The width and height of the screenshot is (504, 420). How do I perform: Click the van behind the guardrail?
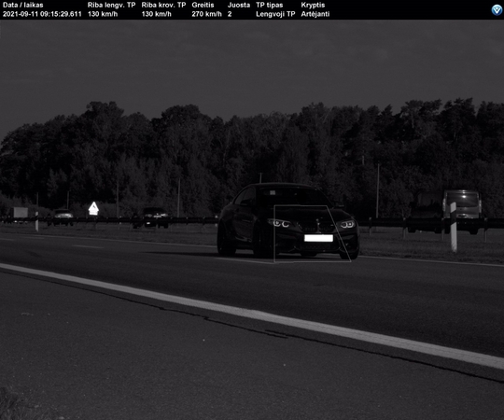[462, 211]
